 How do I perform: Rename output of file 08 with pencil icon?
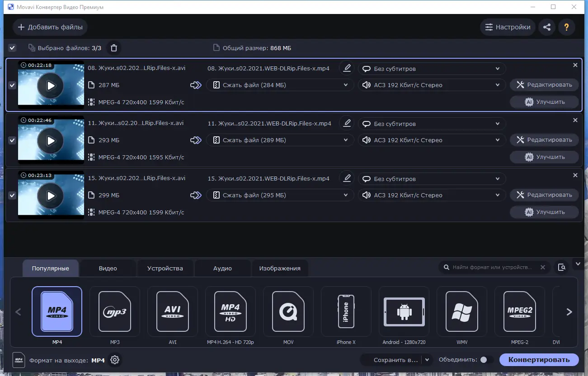pos(347,68)
